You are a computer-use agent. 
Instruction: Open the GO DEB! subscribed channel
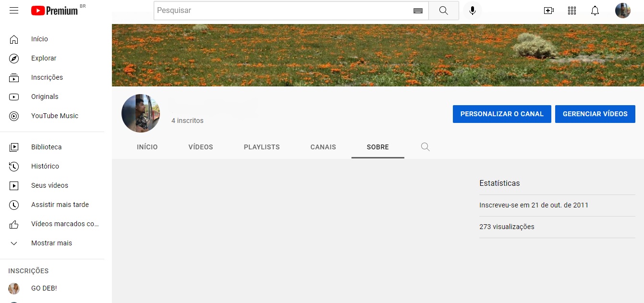point(44,288)
